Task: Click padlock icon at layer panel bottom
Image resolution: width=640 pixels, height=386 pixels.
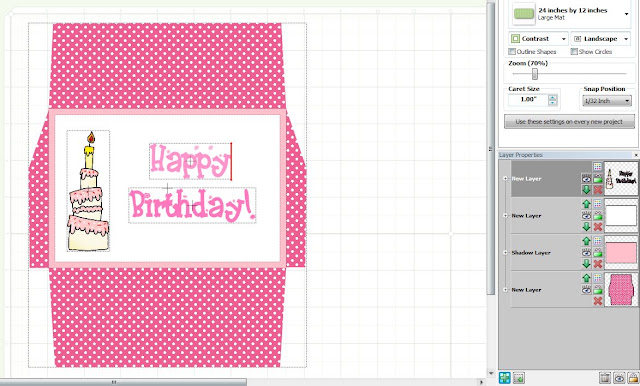Action: pyautogui.click(x=633, y=378)
